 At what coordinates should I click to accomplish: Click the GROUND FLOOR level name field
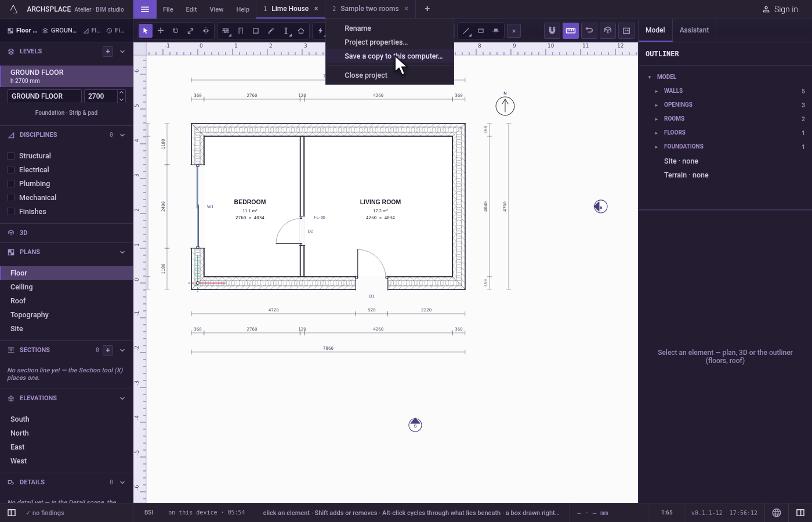pyautogui.click(x=44, y=96)
